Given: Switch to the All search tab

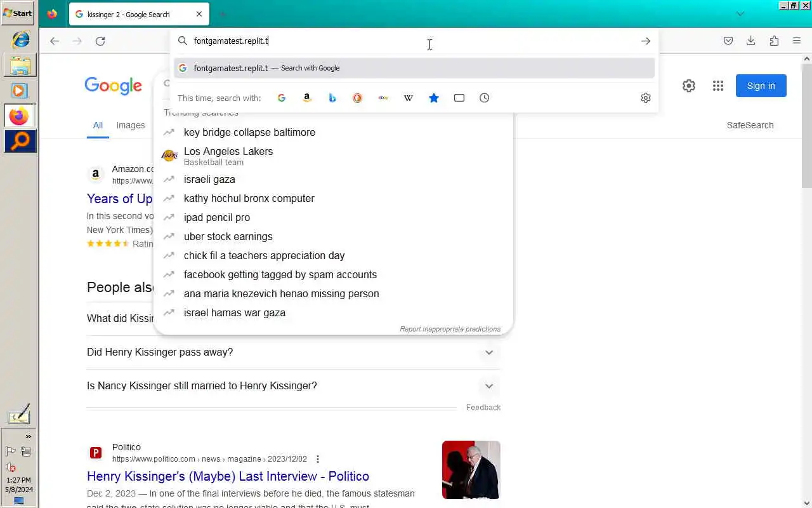Looking at the screenshot, I should tap(98, 125).
